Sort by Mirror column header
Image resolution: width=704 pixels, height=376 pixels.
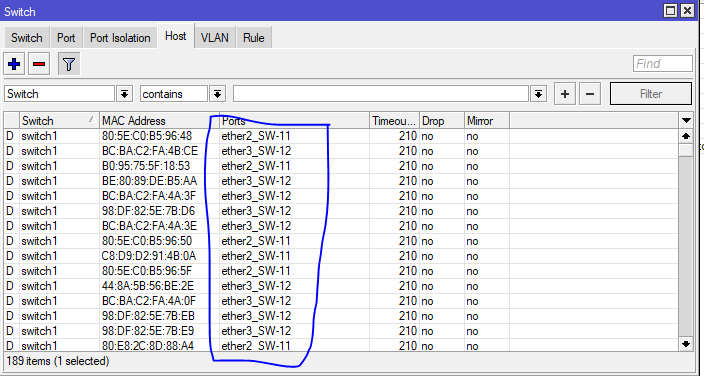[487, 120]
